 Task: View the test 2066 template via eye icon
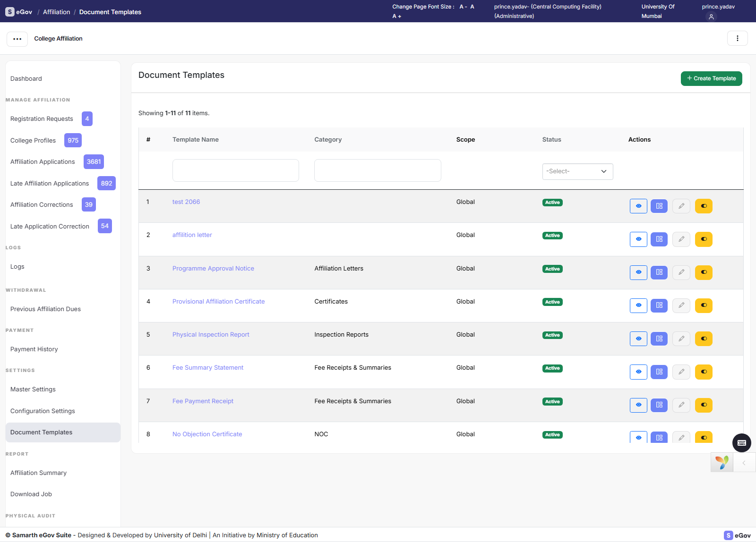pyautogui.click(x=638, y=206)
